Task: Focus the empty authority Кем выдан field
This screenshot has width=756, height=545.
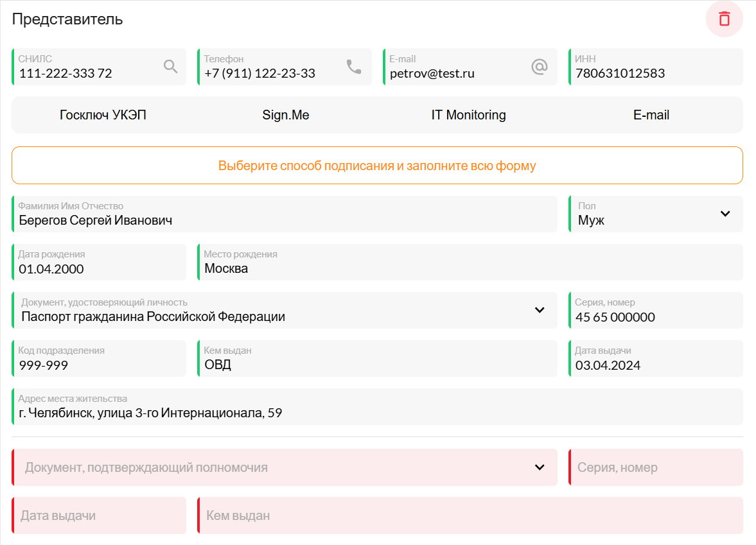Action: 470,515
